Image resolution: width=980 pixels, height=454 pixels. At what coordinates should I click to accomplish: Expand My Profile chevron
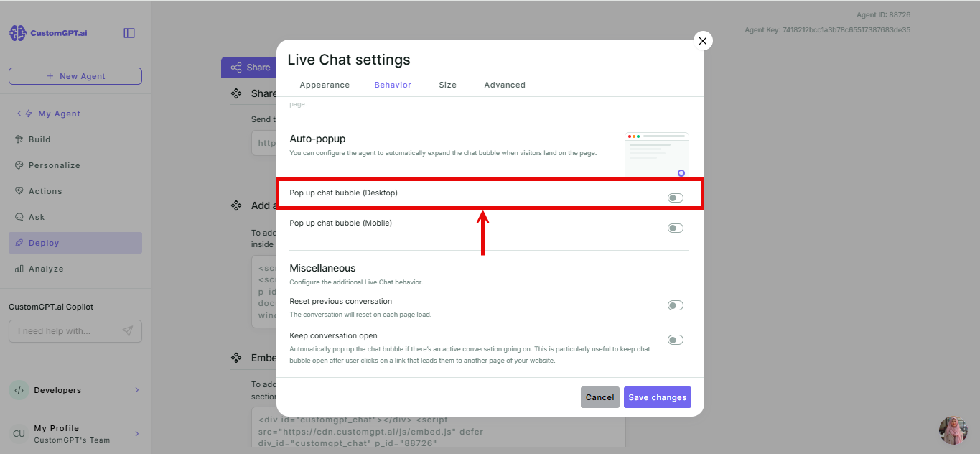click(136, 434)
